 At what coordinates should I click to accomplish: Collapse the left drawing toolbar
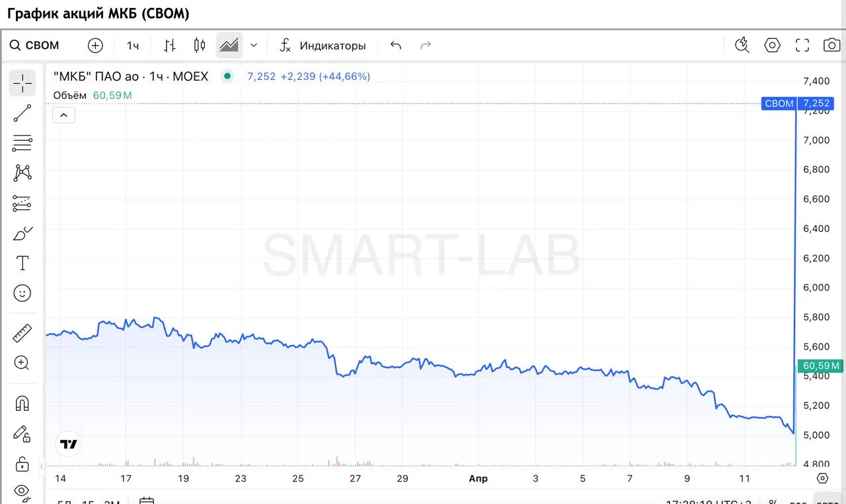42,466
